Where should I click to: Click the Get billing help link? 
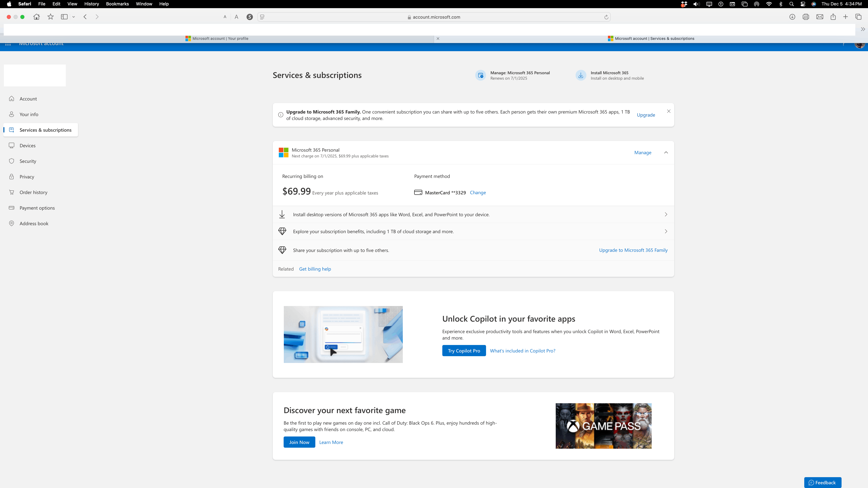point(315,269)
